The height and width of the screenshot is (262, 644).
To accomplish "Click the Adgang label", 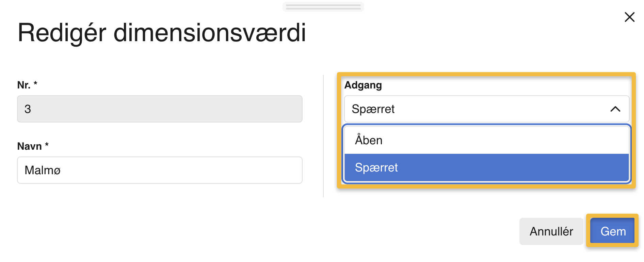I will (x=364, y=85).
